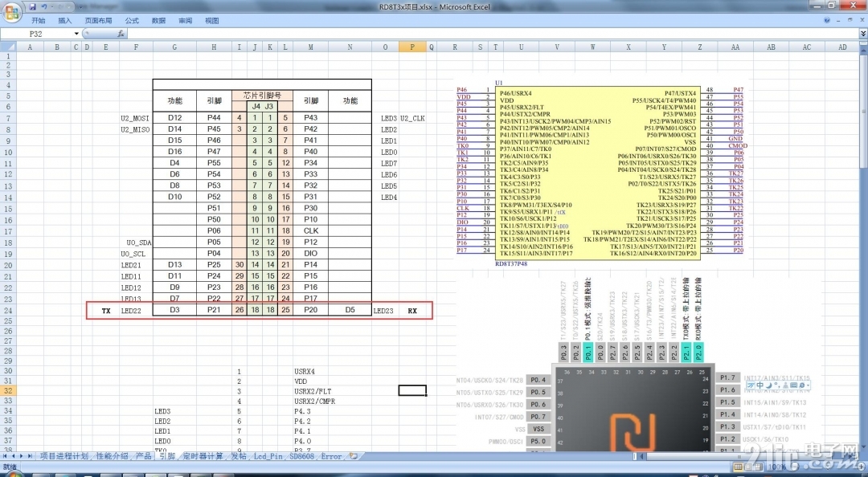Select cell containing U2_MOSI
The width and height of the screenshot is (868, 477).
[135, 118]
